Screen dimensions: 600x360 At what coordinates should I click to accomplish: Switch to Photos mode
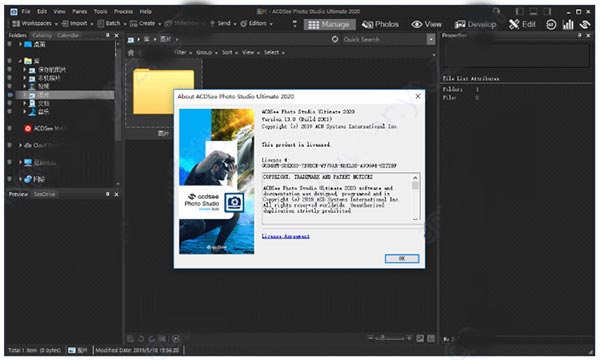point(380,24)
